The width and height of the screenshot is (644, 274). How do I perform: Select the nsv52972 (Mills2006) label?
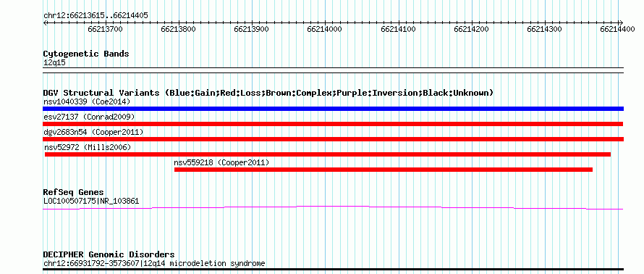click(x=88, y=147)
